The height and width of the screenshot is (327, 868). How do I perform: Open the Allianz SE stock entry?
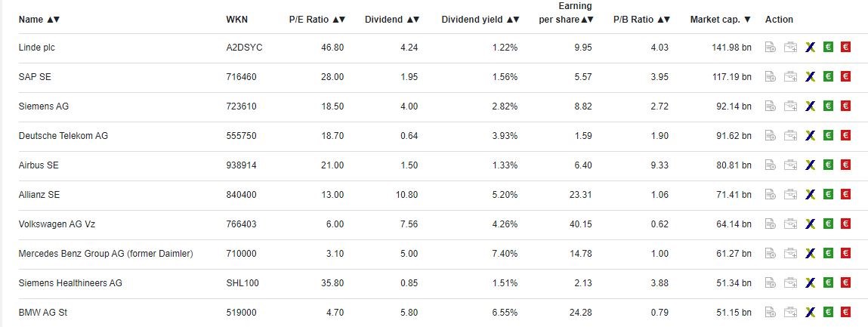point(39,195)
